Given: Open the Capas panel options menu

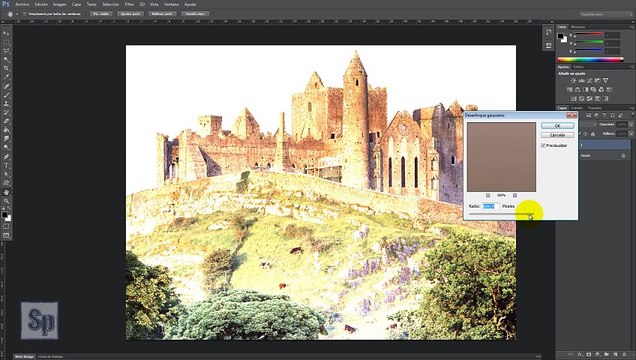Looking at the screenshot, I should [632, 108].
